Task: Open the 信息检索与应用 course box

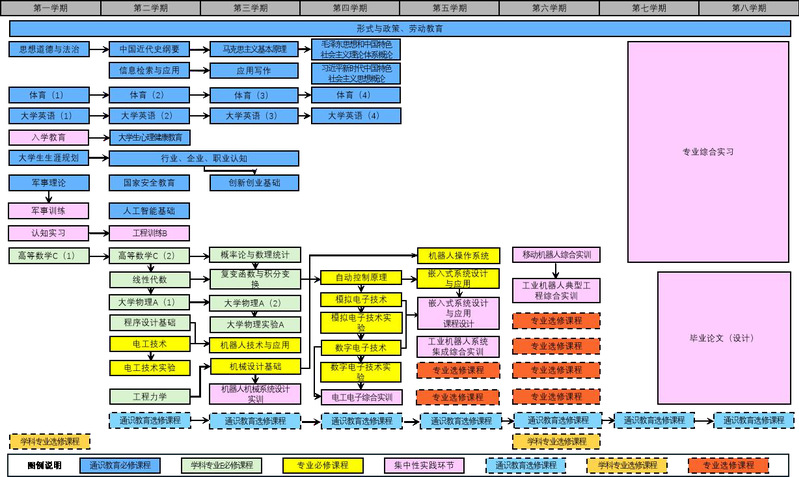Action: pos(149,71)
